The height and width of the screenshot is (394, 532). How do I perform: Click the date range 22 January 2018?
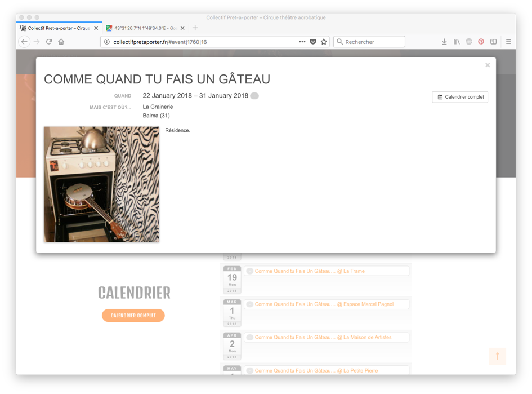point(195,95)
